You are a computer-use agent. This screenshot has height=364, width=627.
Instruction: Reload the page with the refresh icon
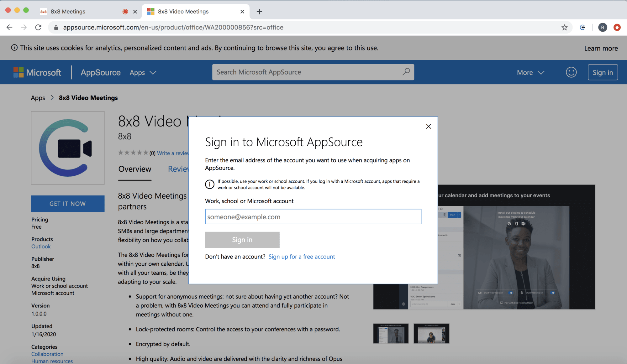(x=38, y=28)
